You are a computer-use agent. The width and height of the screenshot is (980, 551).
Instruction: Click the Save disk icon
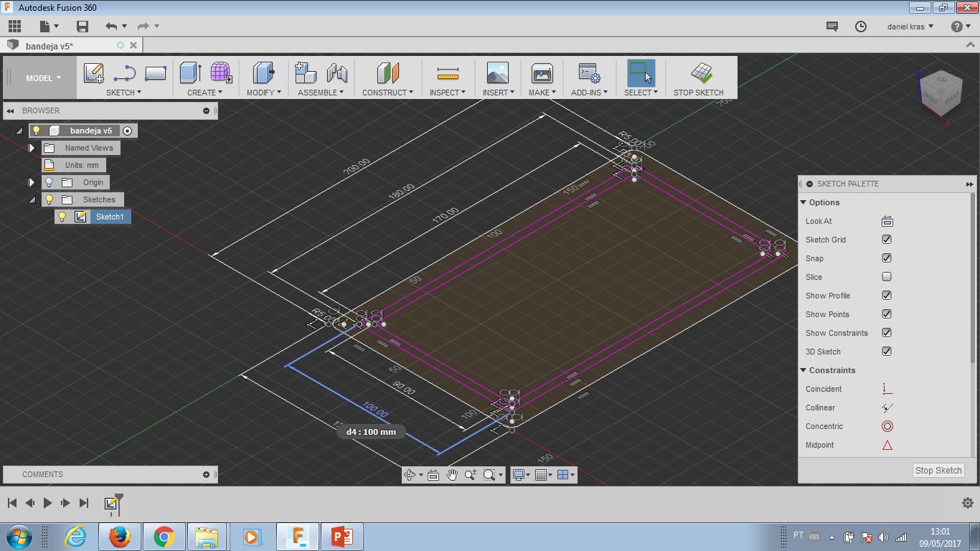coord(83,27)
